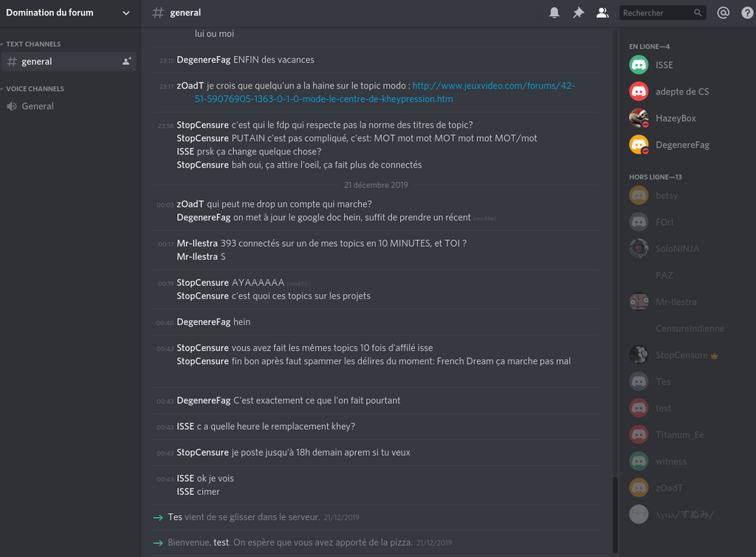Image resolution: width=756 pixels, height=557 pixels.
Task: Click HazeyBox's avatar in the online list
Action: pos(639,118)
